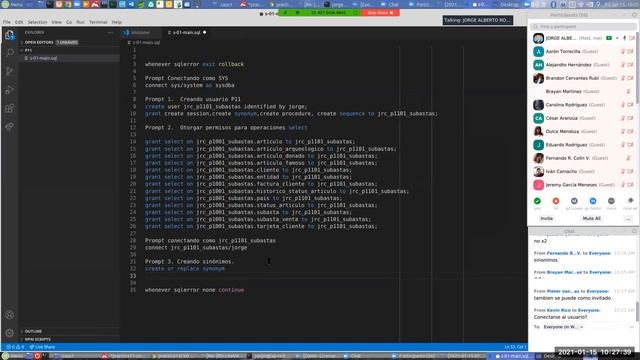
Task: Click participant Dulce Mendoza in the list
Action: point(583,131)
